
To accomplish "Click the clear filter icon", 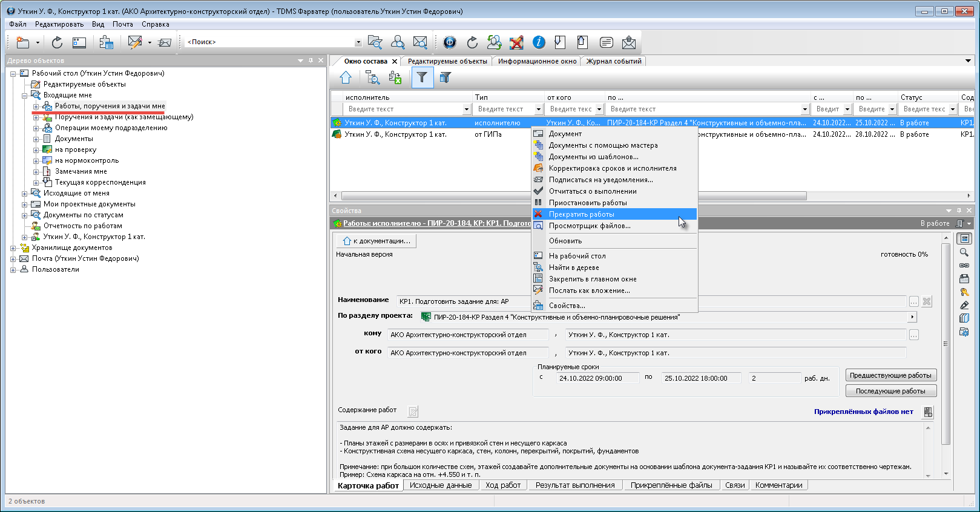I will [446, 77].
